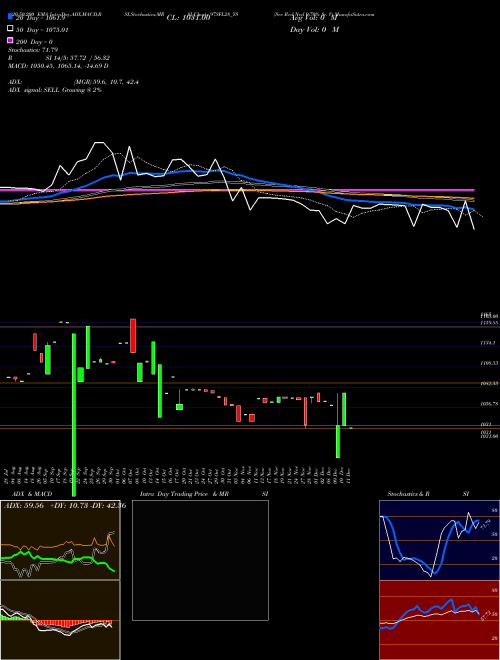Click the blue Stochastics chart panel
Viewport: 500px width, 660px height.
pyautogui.click(x=439, y=540)
